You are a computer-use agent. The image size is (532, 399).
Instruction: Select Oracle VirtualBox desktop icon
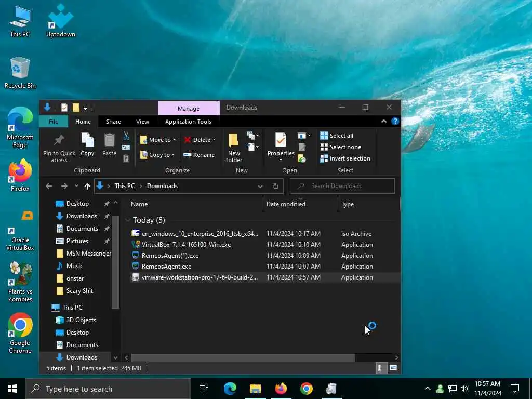pos(20,231)
